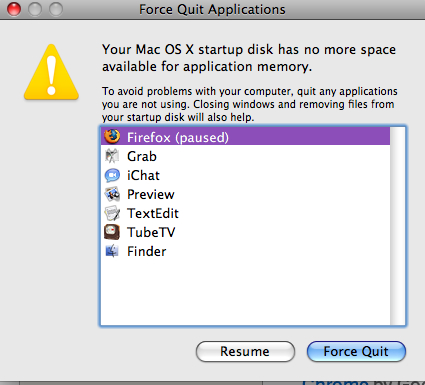Click the empty area of the application list
Screen dimensions: 425x385
point(245,292)
